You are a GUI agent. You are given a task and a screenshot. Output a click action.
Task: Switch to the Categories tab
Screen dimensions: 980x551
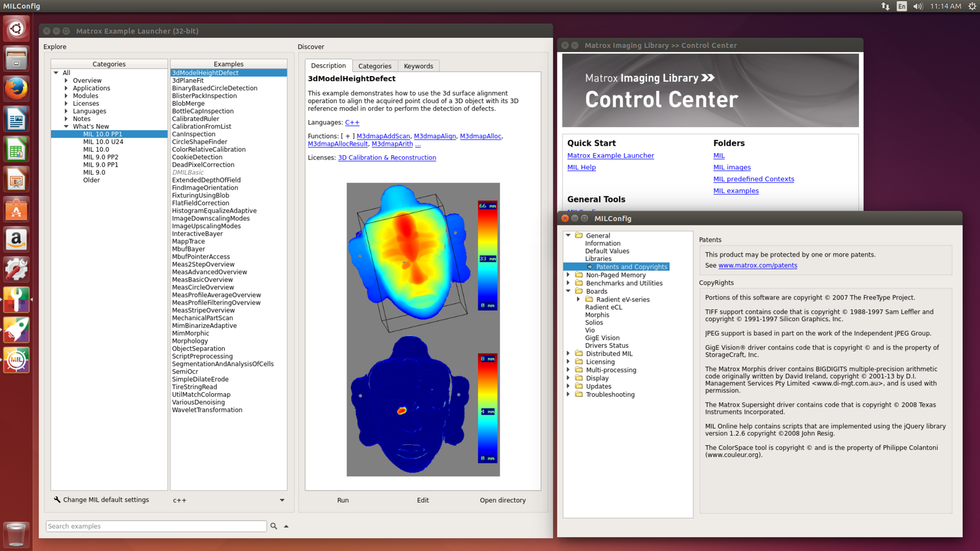click(375, 66)
